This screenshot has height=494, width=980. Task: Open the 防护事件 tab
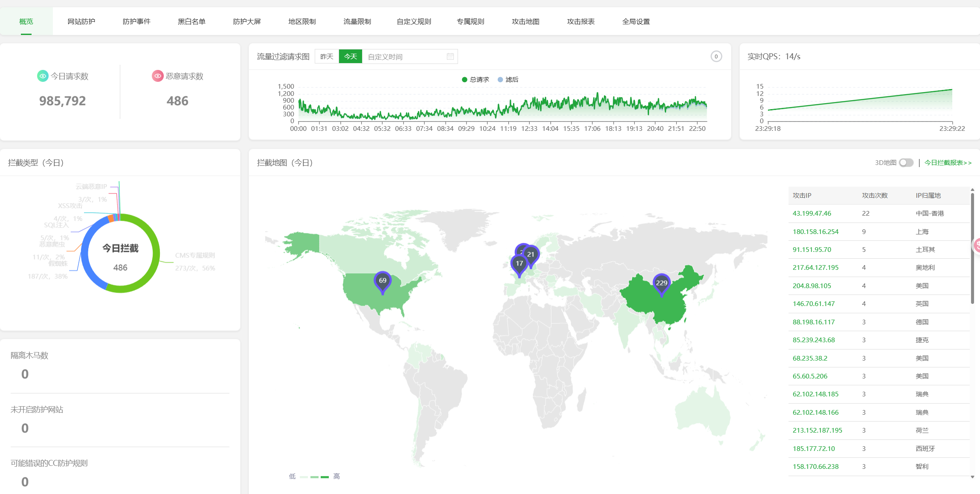[136, 21]
